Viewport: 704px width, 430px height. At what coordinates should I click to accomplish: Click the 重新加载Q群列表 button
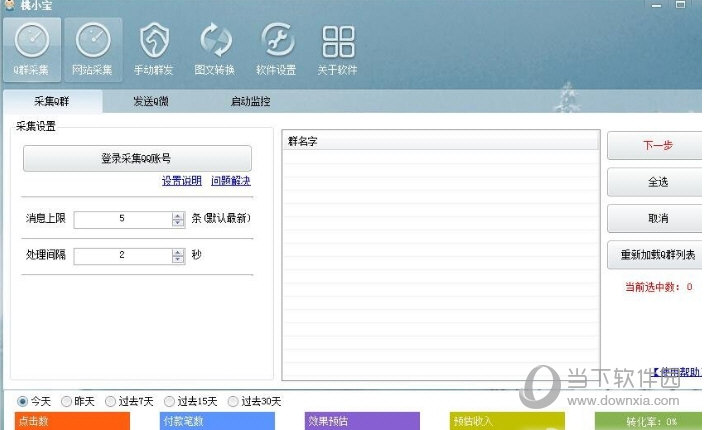click(656, 255)
